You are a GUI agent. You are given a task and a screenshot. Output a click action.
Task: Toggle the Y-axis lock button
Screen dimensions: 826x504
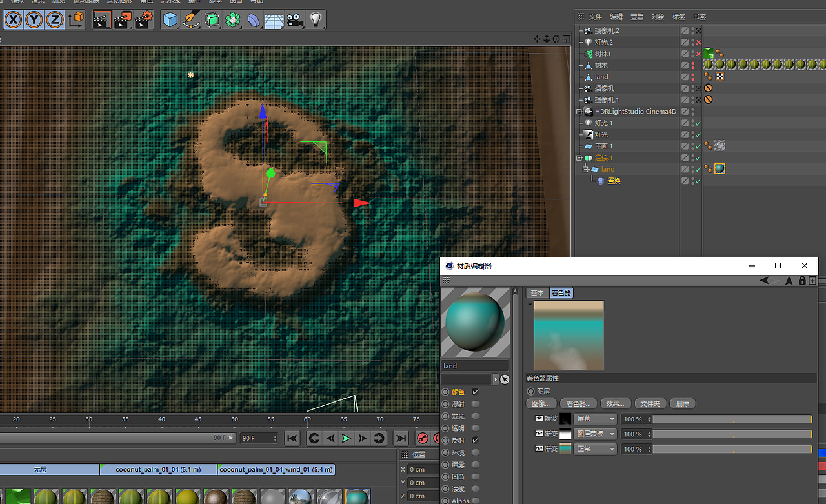[x=34, y=19]
